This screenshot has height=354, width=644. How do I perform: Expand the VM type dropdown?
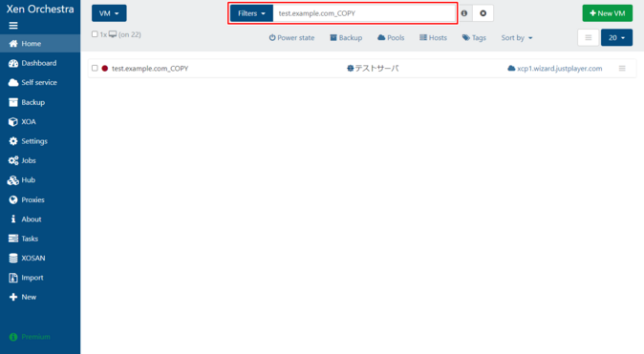(109, 13)
